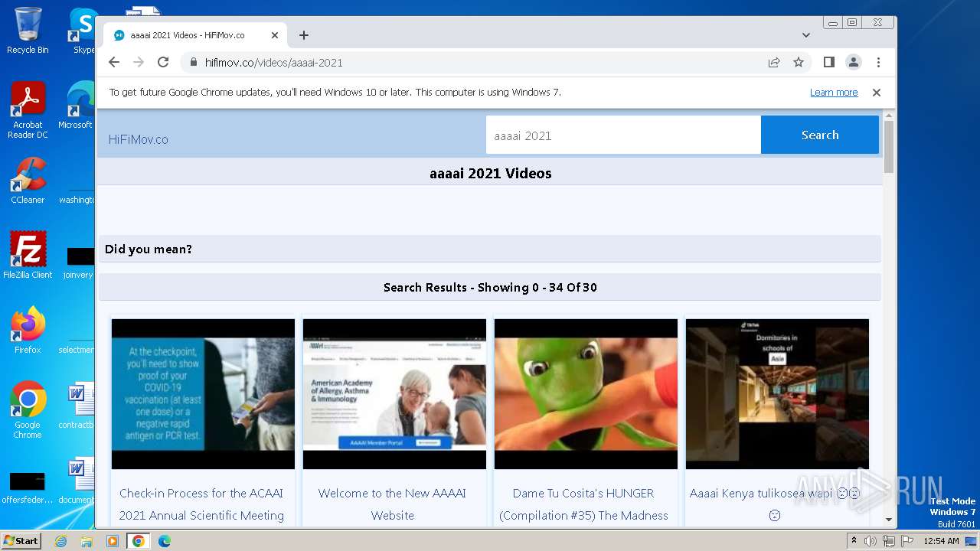Open the New AAAAI Website video thumbnail
The image size is (980, 551).
tap(394, 393)
